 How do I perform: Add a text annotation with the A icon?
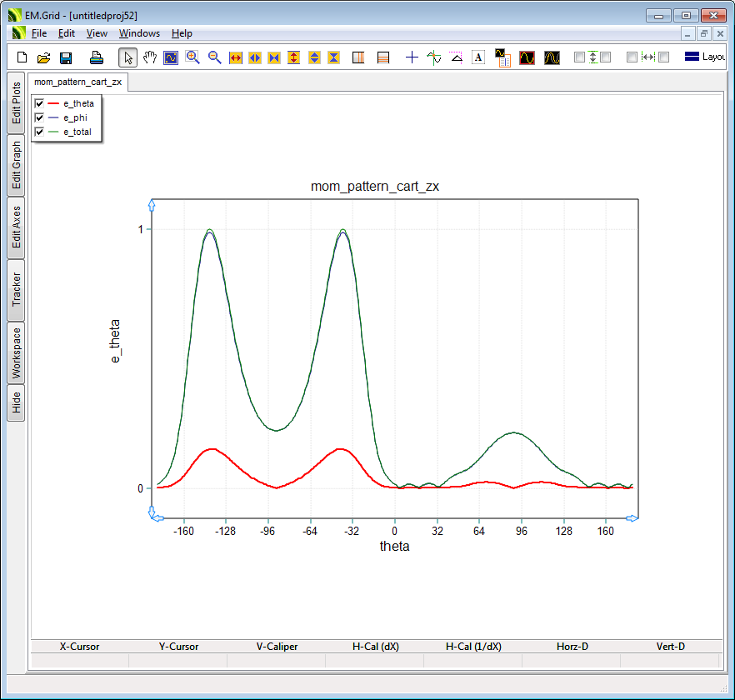[x=478, y=57]
